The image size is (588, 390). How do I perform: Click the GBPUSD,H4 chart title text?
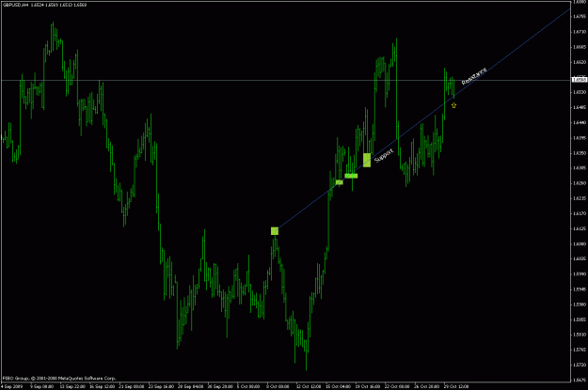click(15, 5)
